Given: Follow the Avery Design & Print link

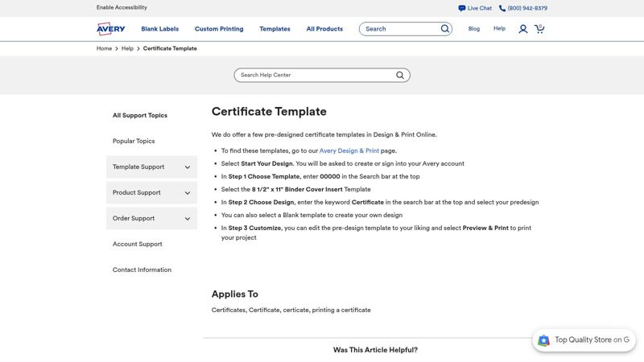Looking at the screenshot, I should click(x=349, y=150).
